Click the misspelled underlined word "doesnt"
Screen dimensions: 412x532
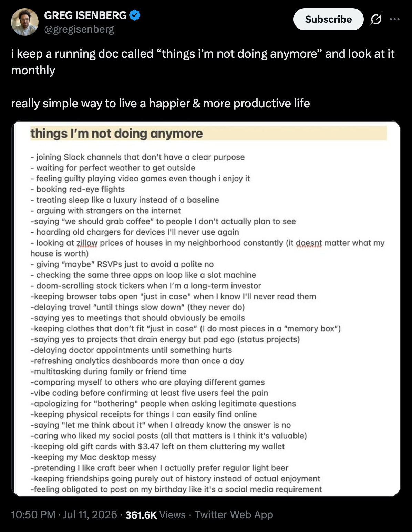tap(309, 243)
